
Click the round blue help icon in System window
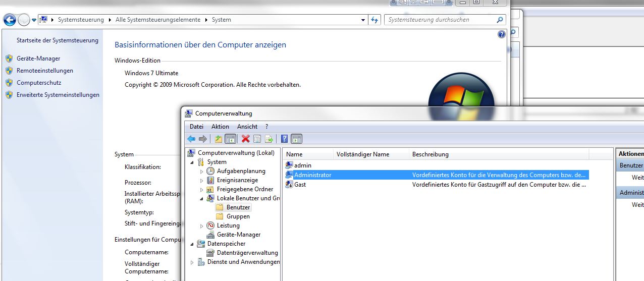click(x=501, y=34)
